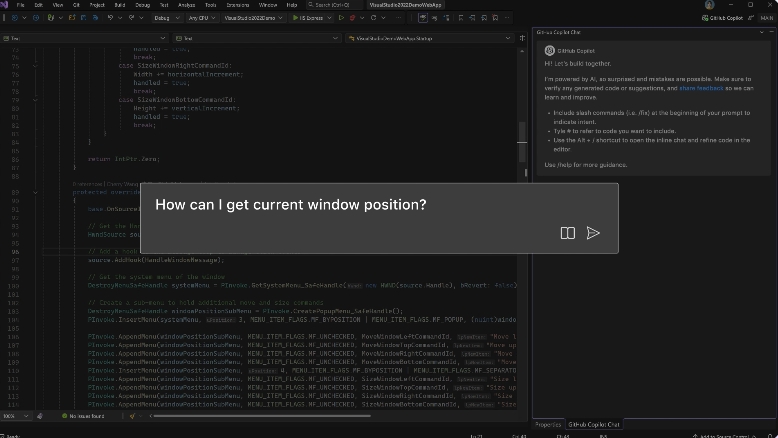Send the Copilot chat question
Viewport: 778px width, 438px height.
click(x=593, y=233)
